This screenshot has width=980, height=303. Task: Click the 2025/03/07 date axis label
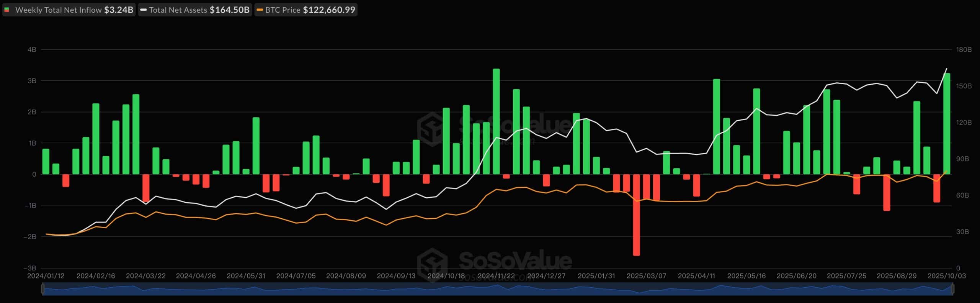pos(646,276)
